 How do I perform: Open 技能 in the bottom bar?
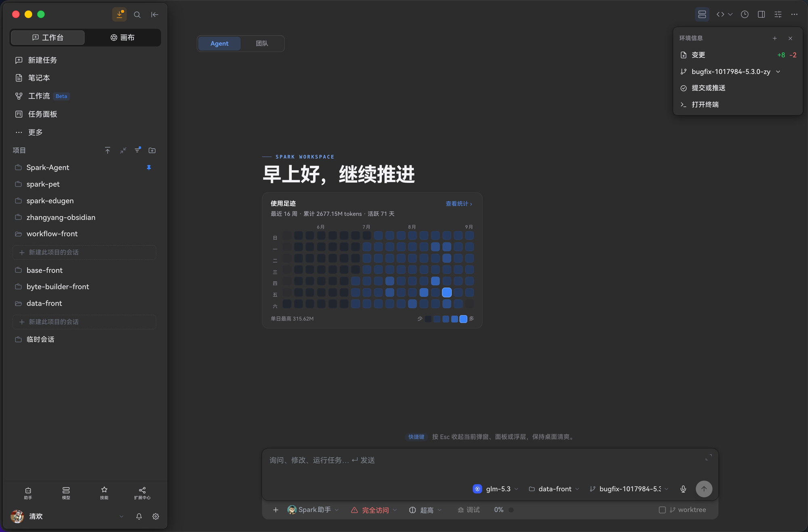104,493
